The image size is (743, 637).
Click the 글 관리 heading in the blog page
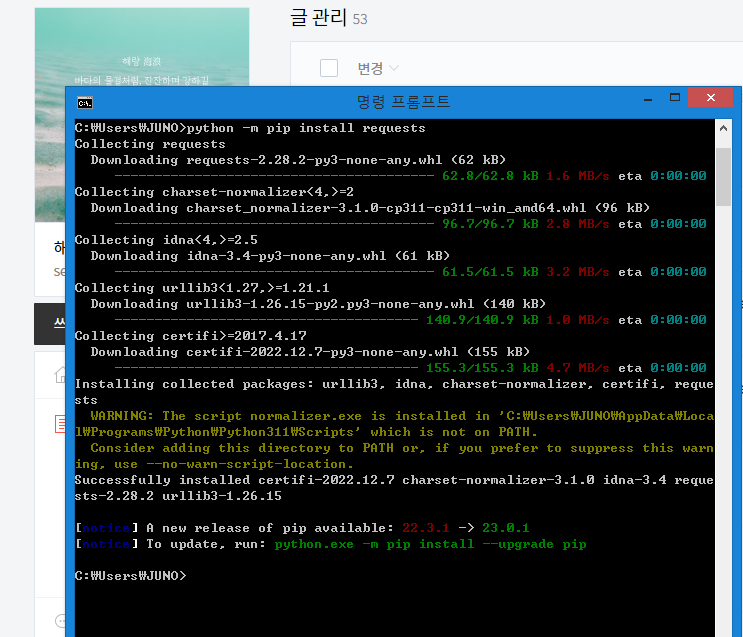point(318,18)
